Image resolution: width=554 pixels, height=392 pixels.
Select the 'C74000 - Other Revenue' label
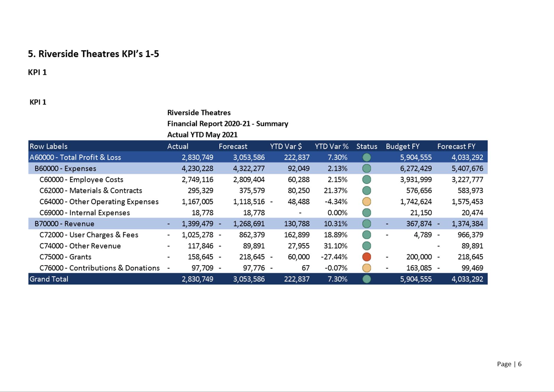pos(80,246)
